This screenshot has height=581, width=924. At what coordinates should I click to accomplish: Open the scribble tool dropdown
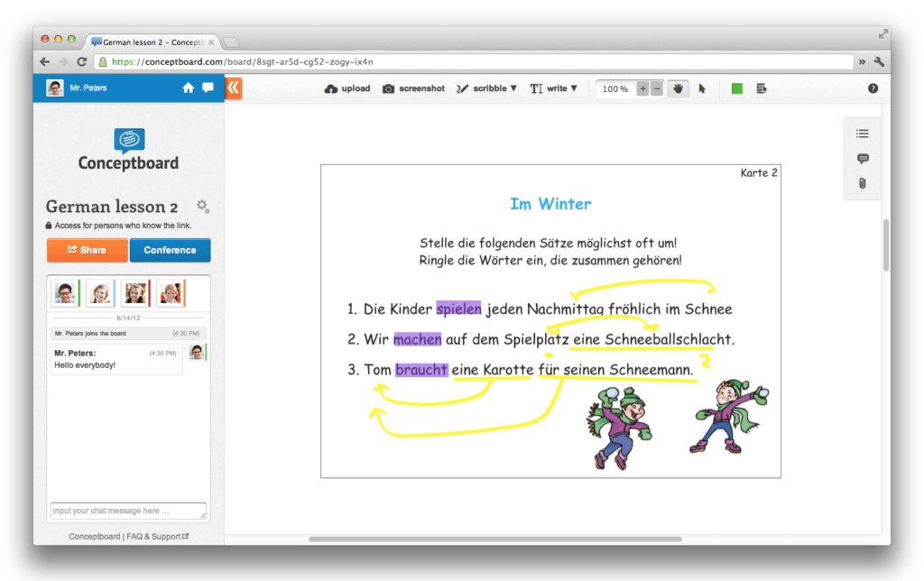tap(486, 89)
